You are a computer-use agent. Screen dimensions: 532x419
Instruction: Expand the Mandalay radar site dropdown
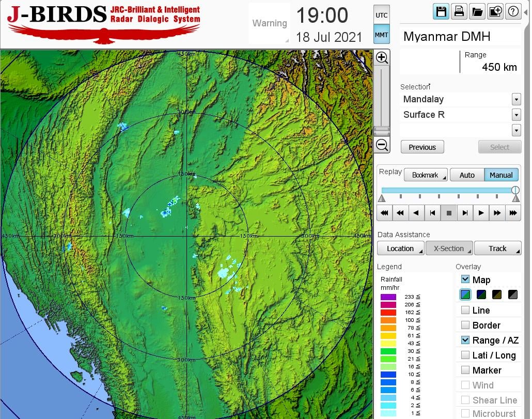point(516,99)
